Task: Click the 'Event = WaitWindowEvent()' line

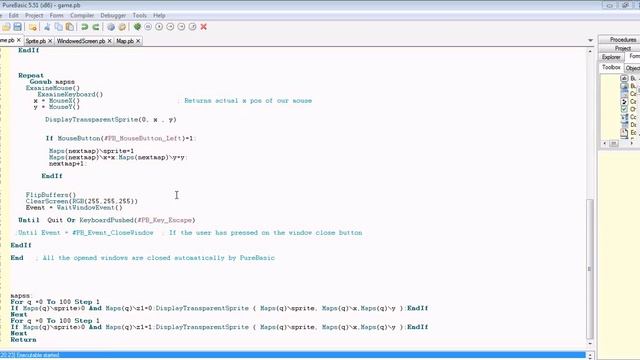Action: (74, 208)
